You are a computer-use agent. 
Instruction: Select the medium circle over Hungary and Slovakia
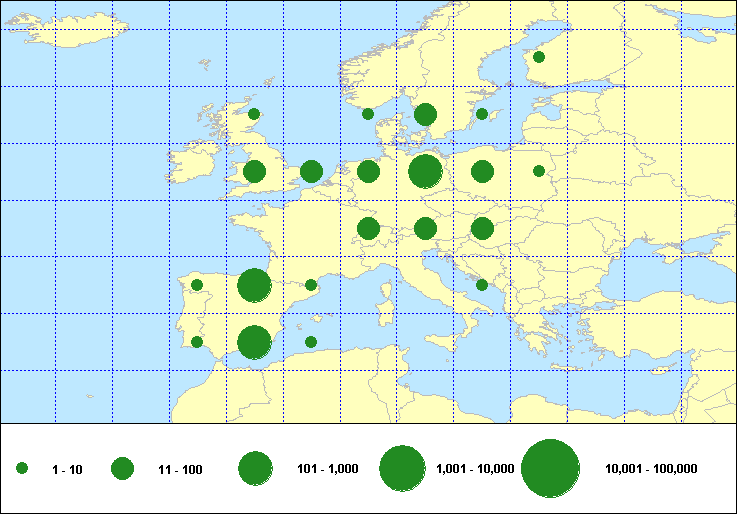[482, 229]
